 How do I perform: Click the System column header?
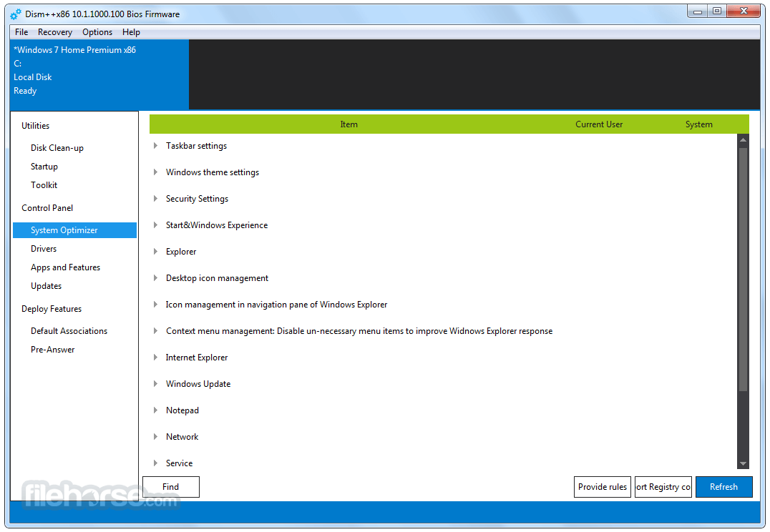click(698, 124)
